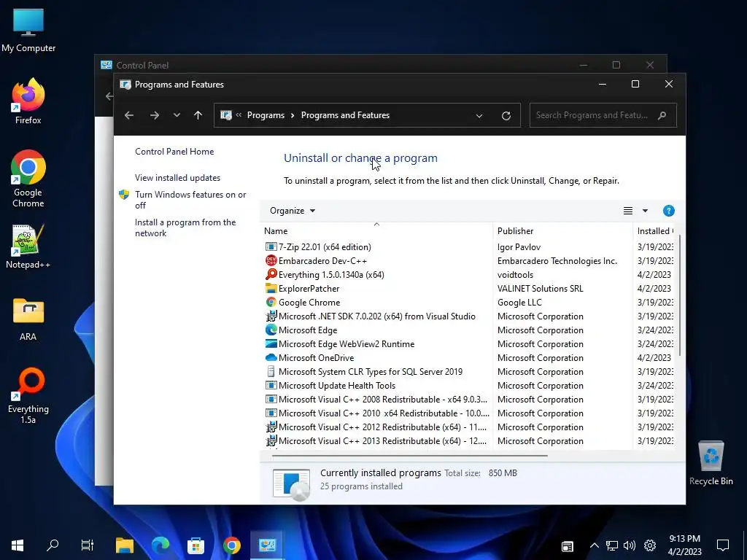Click the Forward arrow in Programs and Features
The width and height of the screenshot is (747, 560).
[x=155, y=115]
